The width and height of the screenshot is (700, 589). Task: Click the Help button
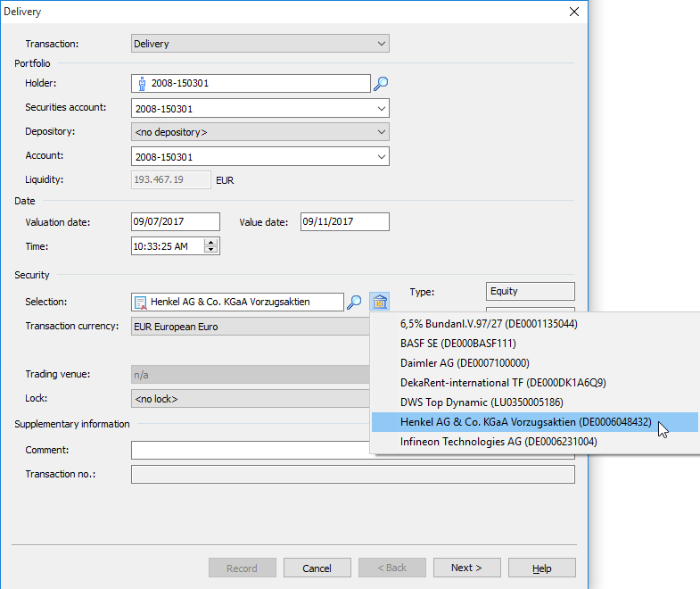point(541,568)
